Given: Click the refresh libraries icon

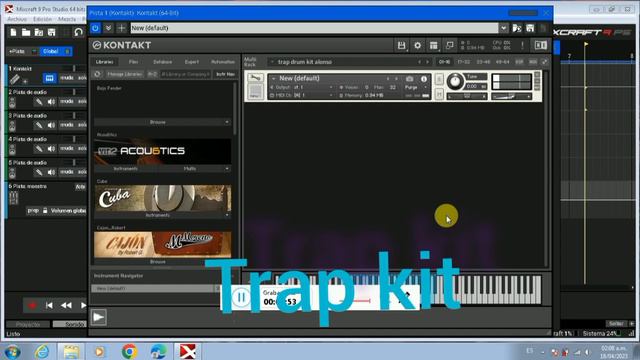Looking at the screenshot, I should click(x=98, y=74).
